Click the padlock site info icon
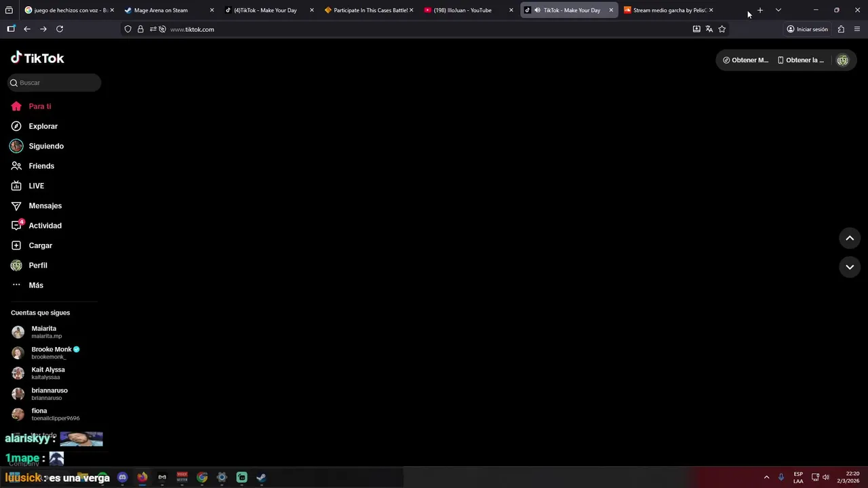 [x=140, y=29]
